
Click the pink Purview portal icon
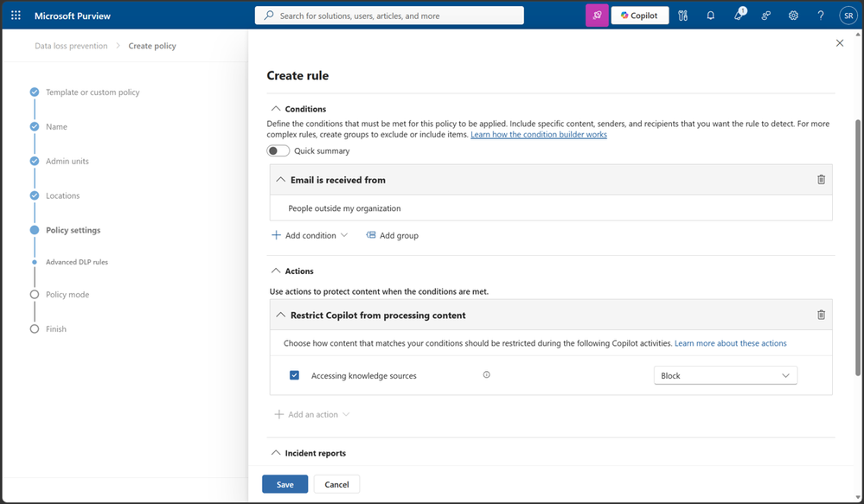(x=597, y=16)
